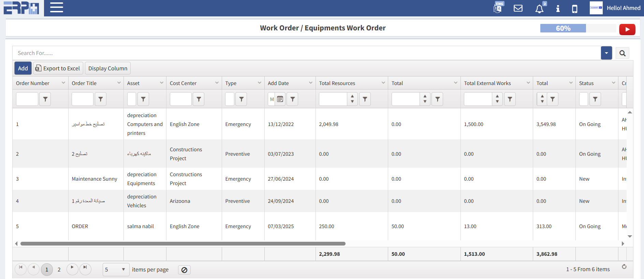This screenshot has width=644, height=279.
Task: Sort by the Cost Center column header
Action: point(183,83)
